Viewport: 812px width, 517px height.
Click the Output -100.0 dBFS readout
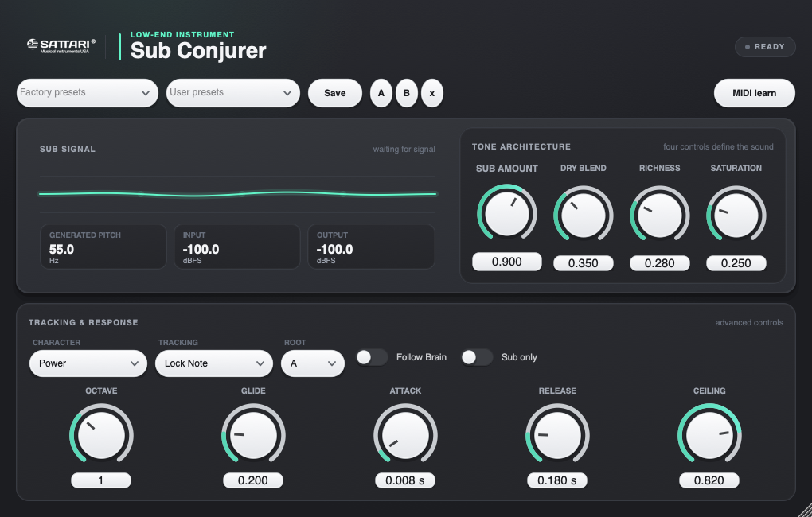(x=371, y=247)
